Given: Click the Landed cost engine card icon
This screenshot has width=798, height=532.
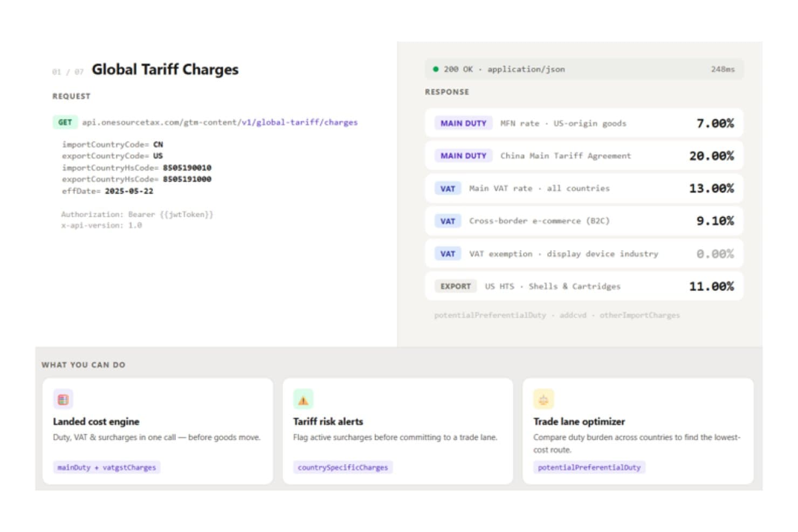Looking at the screenshot, I should (x=63, y=399).
